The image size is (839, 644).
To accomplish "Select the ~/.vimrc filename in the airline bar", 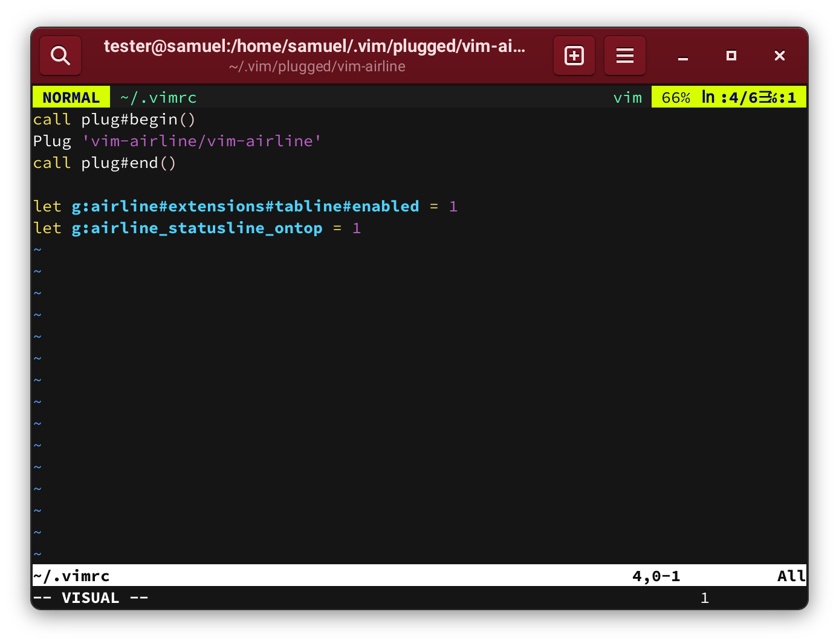I will point(158,97).
